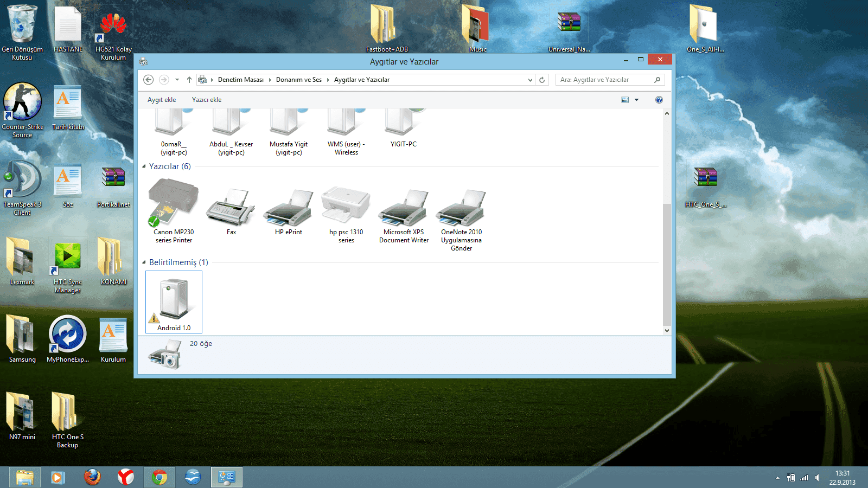
Task: Collapse the Yazıcılar (6) group
Action: (144, 166)
